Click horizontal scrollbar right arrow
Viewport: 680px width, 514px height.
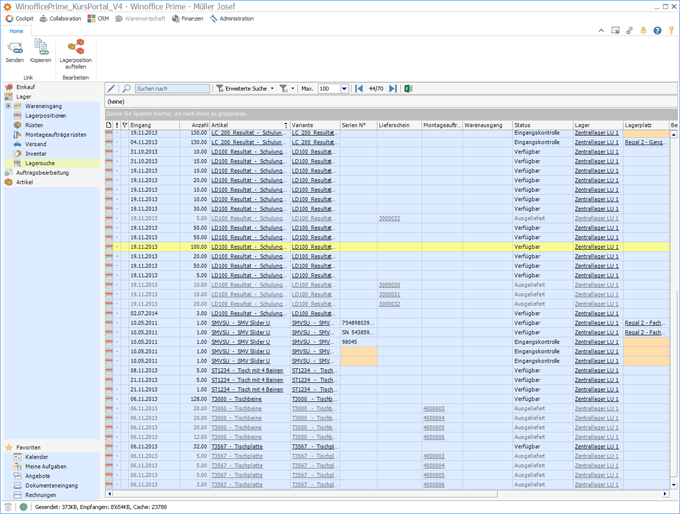point(665,494)
